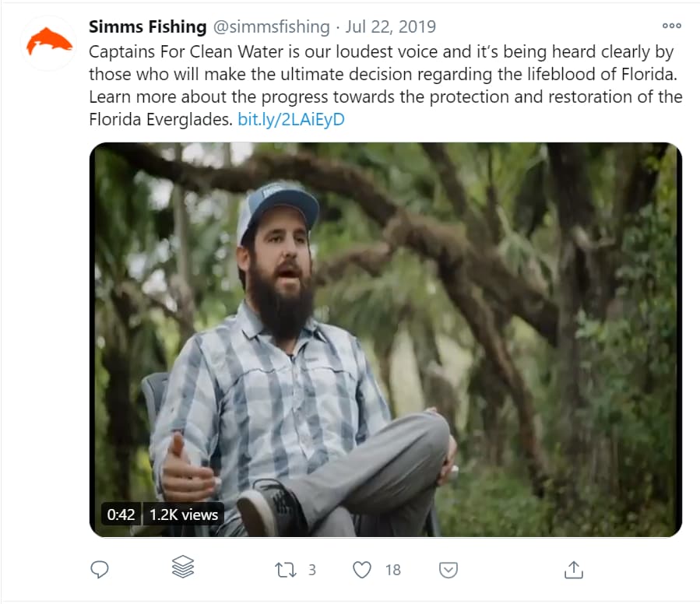Retweet using the arrows icon
This screenshot has width=700, height=604.
(286, 570)
